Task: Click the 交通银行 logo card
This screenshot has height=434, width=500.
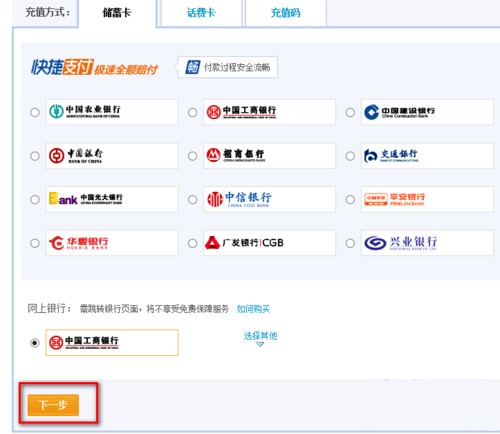Action: click(427, 156)
